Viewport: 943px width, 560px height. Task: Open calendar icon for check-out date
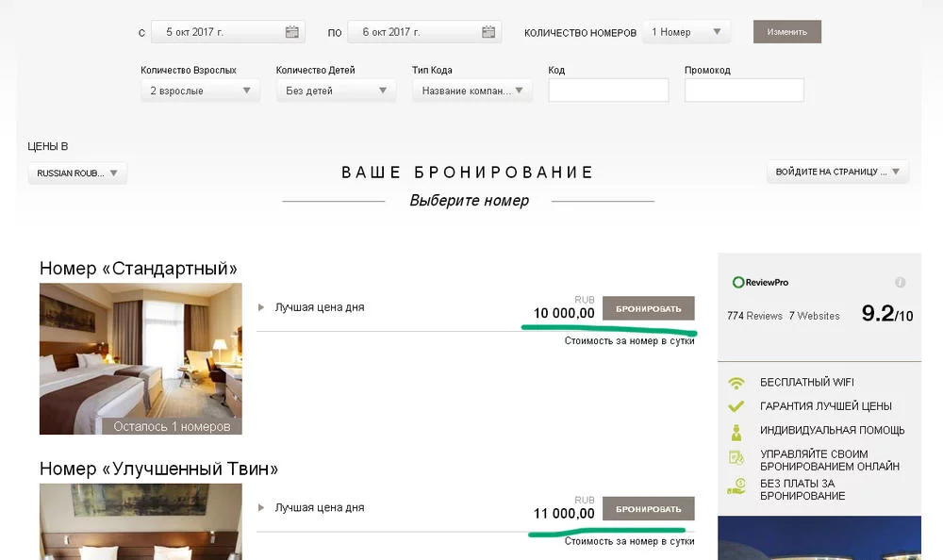[488, 32]
